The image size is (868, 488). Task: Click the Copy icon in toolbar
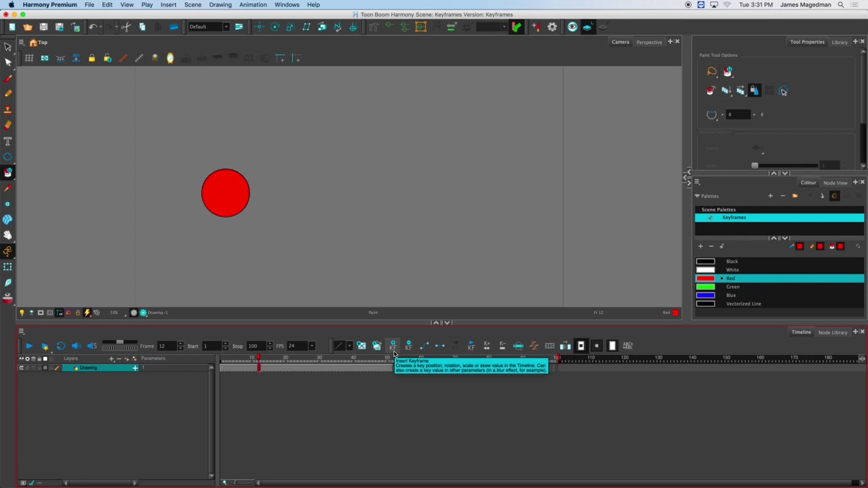(x=142, y=27)
